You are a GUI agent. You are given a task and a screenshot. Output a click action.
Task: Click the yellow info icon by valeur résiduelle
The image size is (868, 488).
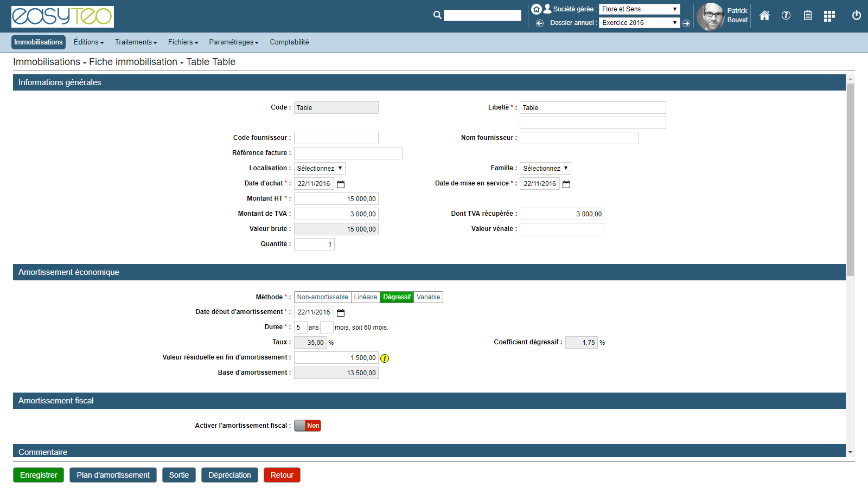[x=385, y=358]
